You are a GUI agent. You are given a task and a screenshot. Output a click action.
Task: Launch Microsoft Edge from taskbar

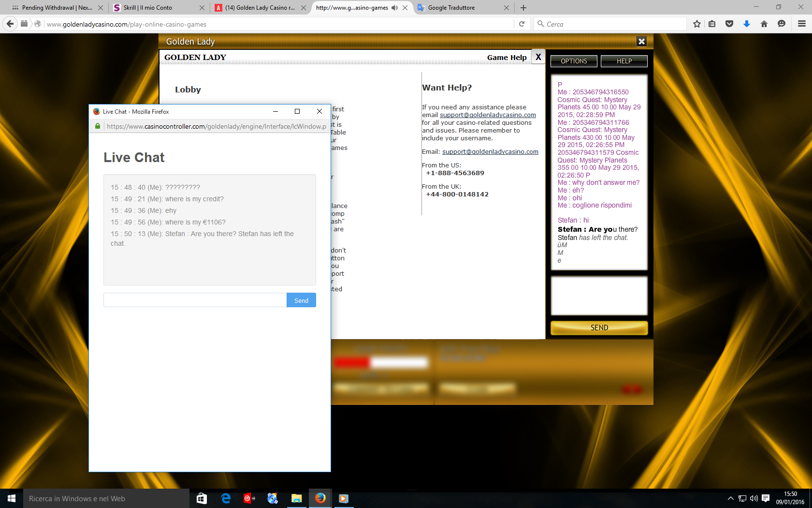(225, 498)
